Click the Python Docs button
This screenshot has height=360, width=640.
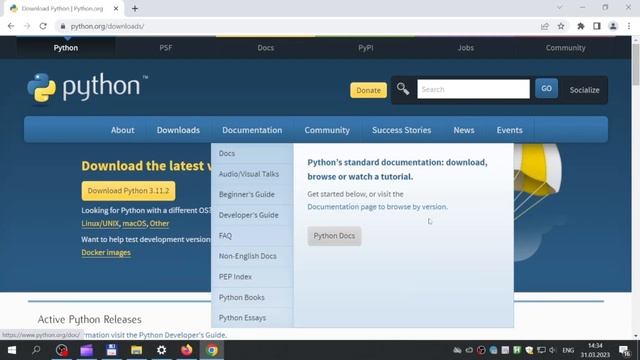tap(334, 236)
